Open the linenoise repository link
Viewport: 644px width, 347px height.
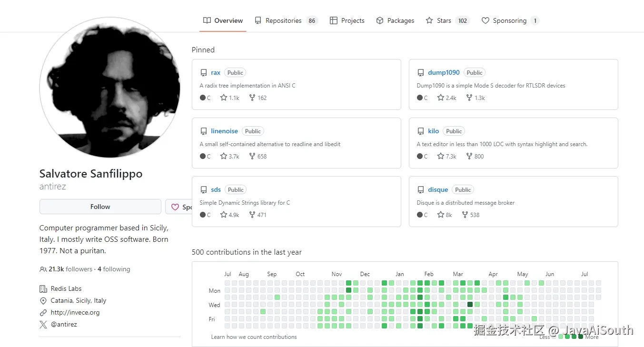click(225, 131)
